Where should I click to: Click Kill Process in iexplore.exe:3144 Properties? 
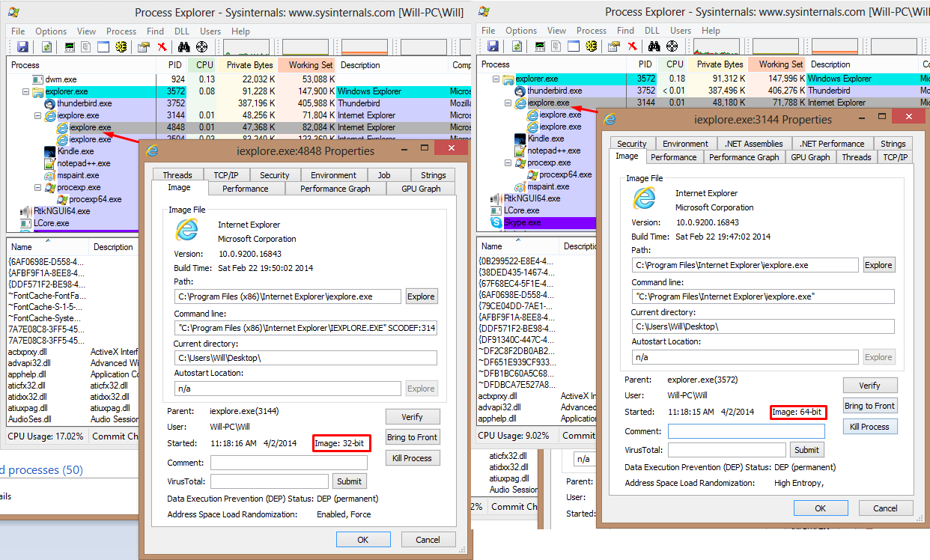coord(870,427)
